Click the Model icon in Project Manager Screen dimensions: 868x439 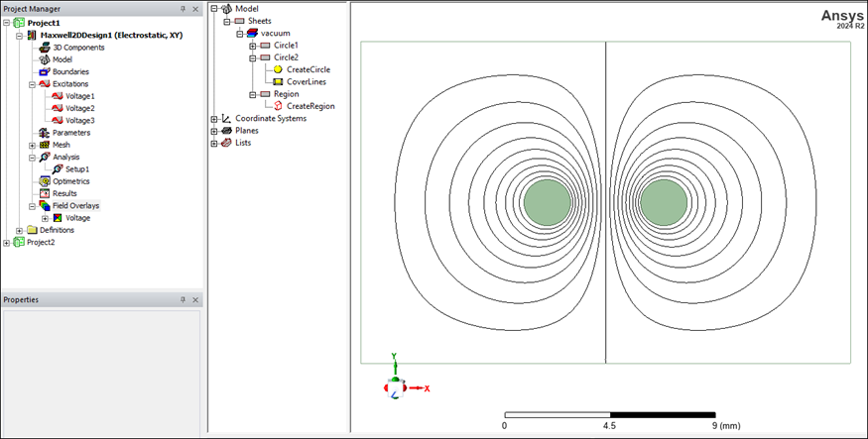point(45,59)
